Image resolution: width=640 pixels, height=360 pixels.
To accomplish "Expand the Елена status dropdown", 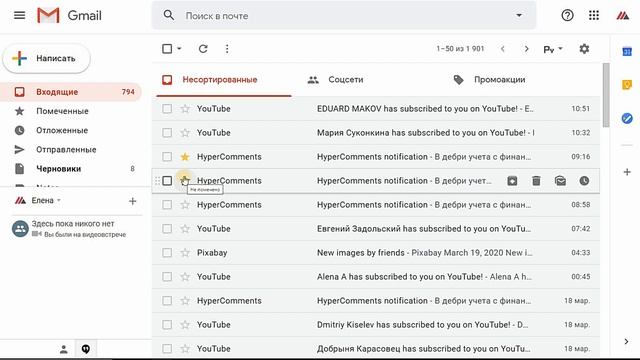I will tap(59, 200).
